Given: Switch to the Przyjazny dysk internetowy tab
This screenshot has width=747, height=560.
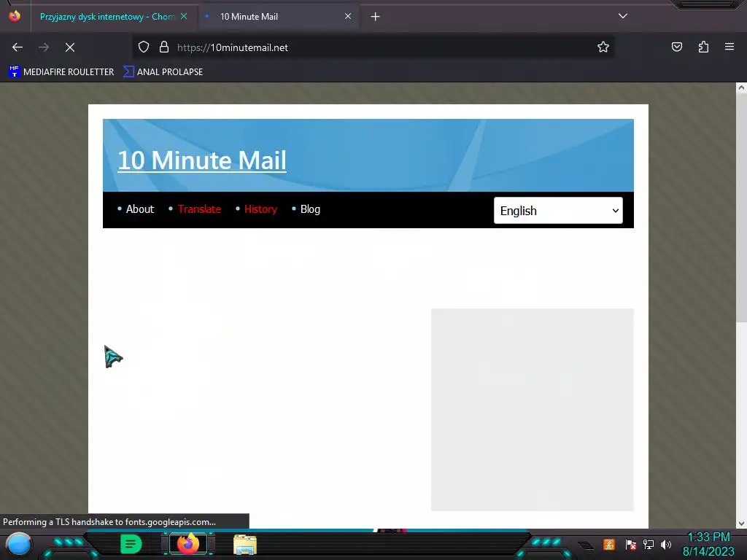Looking at the screenshot, I should 107,17.
